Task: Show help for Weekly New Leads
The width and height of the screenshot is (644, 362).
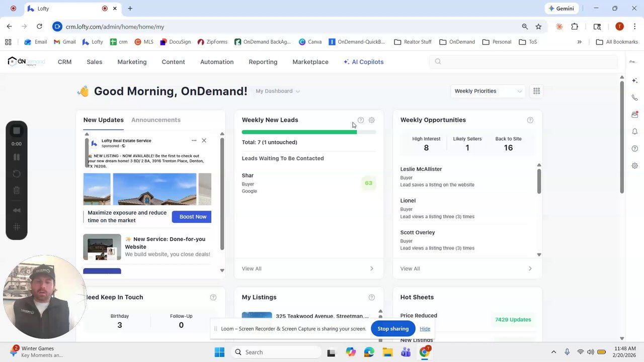Action: coord(361,120)
